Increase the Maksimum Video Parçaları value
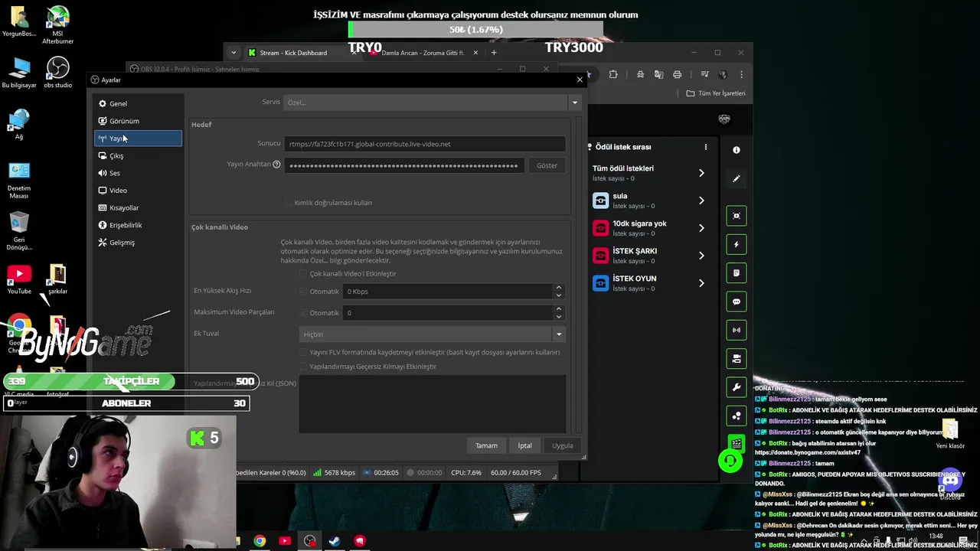Image resolution: width=980 pixels, height=551 pixels. click(x=559, y=309)
